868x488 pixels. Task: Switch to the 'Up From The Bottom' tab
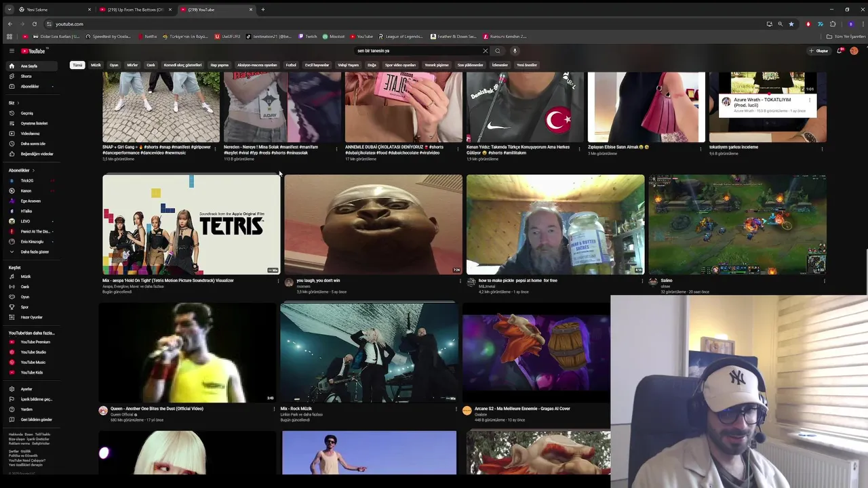click(x=134, y=9)
